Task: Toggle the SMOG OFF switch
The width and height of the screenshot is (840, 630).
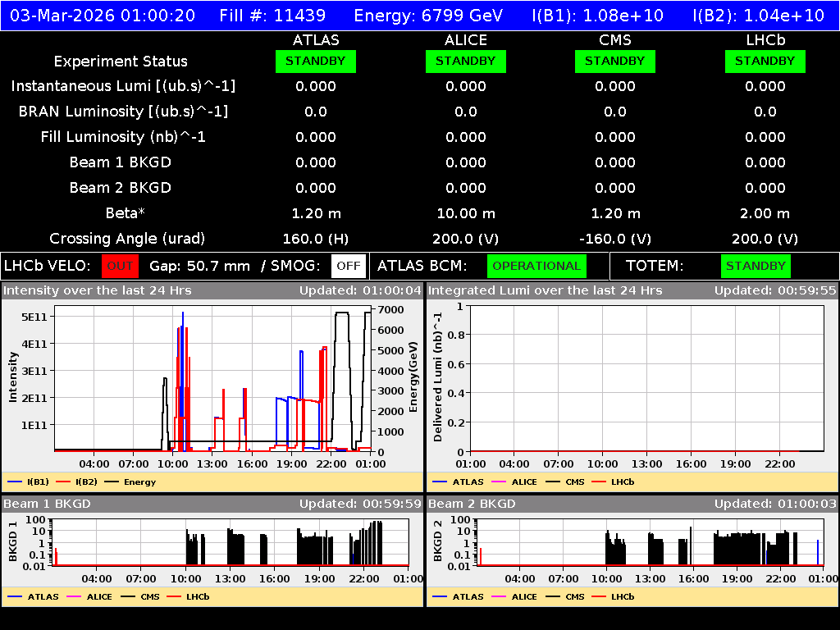Action: pyautogui.click(x=349, y=266)
